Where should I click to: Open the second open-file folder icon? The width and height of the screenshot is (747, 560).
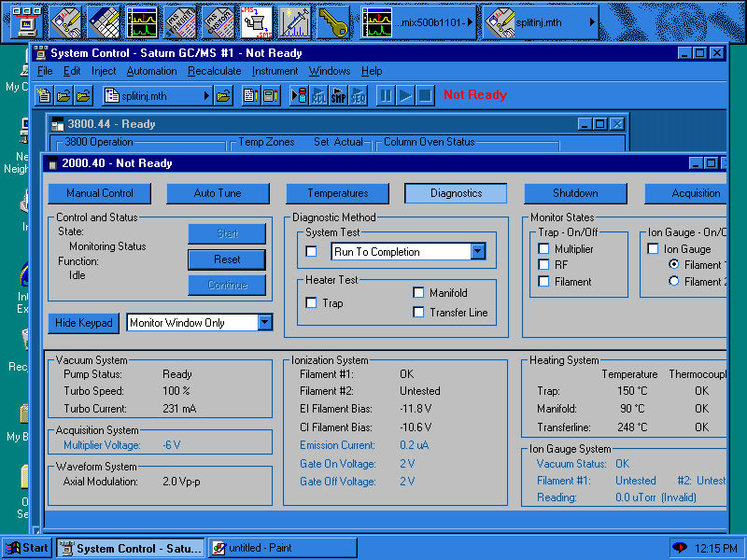tap(83, 96)
